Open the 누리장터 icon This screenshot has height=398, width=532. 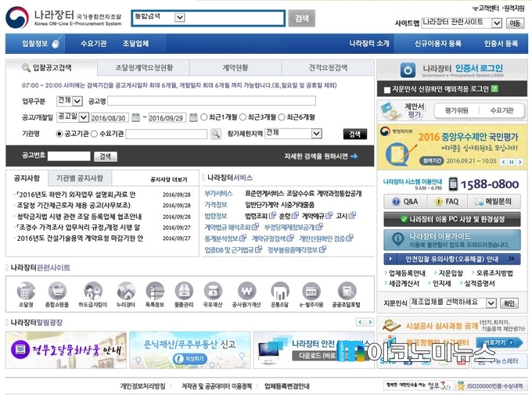pos(126,291)
